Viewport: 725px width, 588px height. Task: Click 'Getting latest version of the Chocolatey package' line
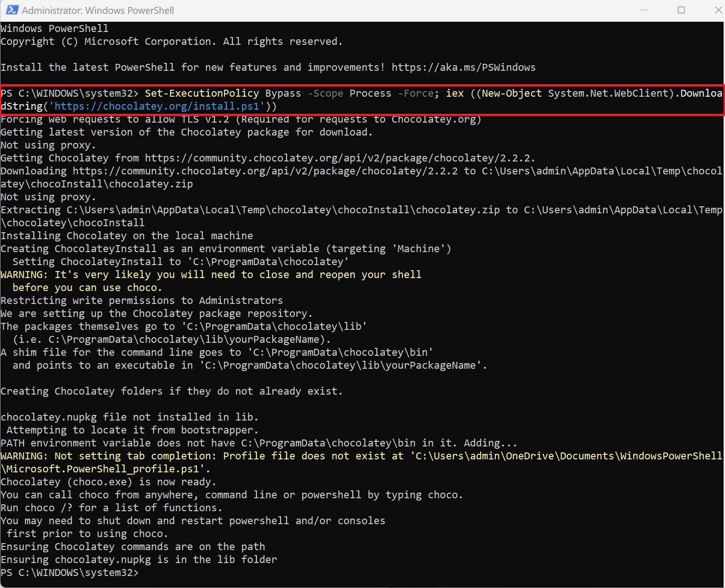[187, 132]
